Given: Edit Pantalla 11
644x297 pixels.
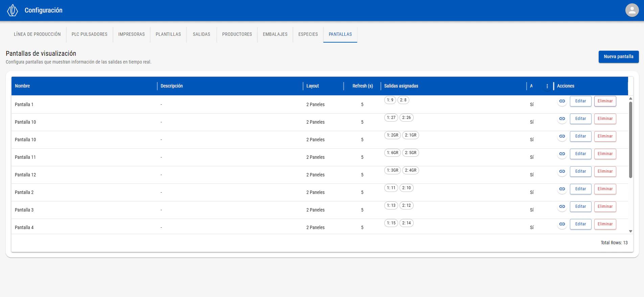Looking at the screenshot, I should [x=581, y=154].
